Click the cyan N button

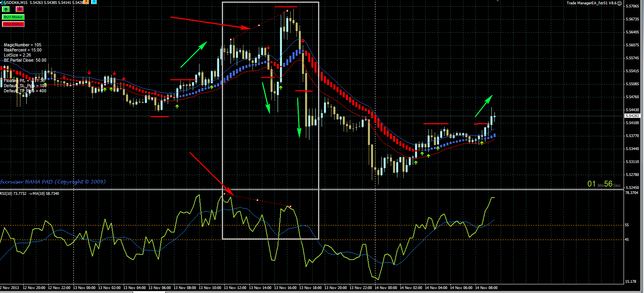(94, 2)
